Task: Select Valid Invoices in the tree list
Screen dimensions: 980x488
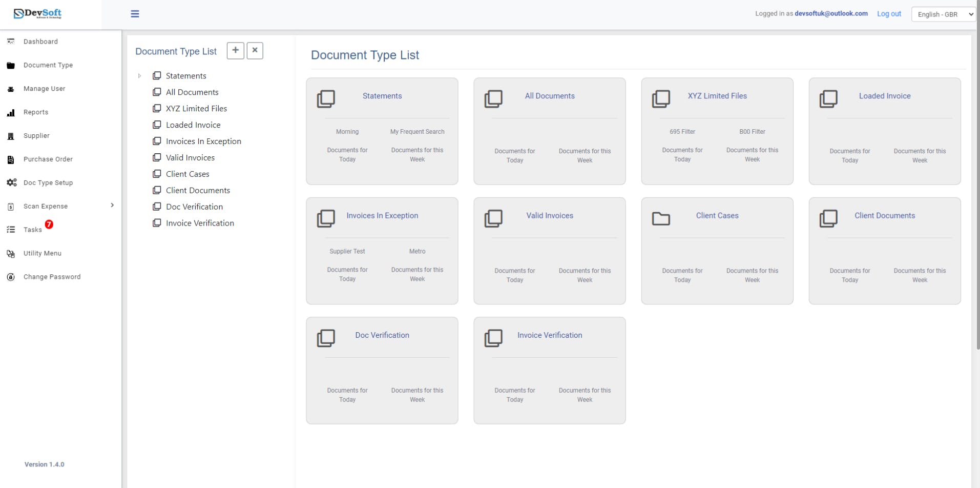Action: [x=190, y=157]
